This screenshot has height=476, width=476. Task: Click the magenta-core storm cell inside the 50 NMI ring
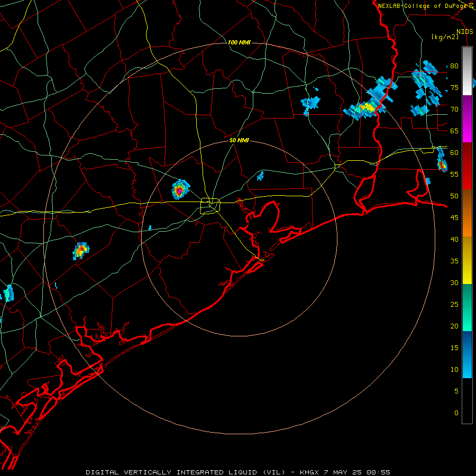180,190
